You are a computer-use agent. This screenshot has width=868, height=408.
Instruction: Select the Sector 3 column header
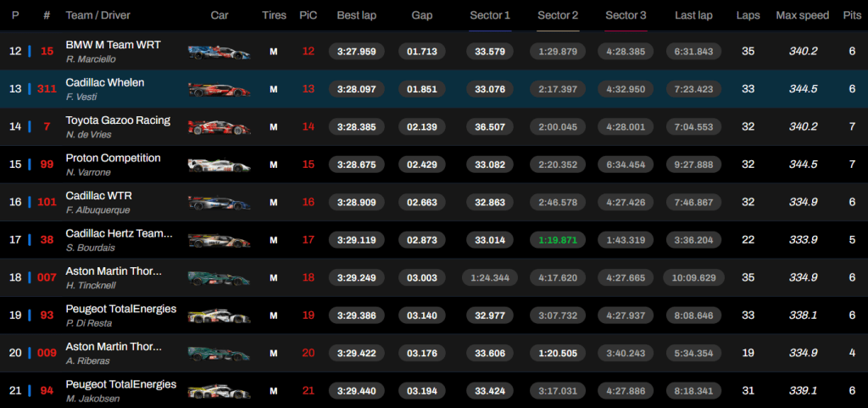(626, 15)
